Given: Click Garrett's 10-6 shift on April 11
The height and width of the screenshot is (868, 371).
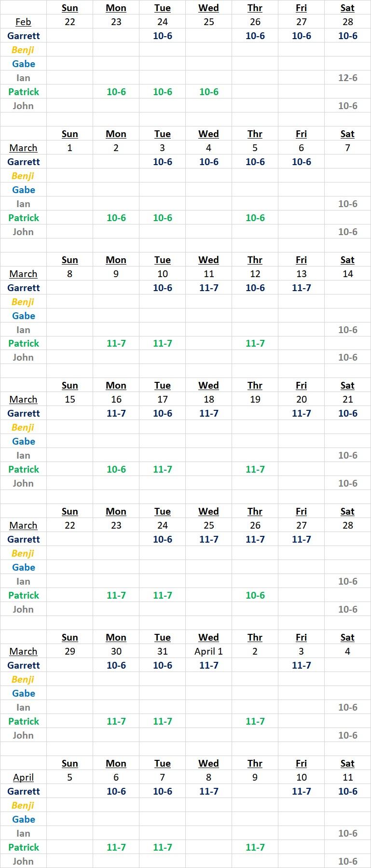Looking at the screenshot, I should (x=347, y=791).
